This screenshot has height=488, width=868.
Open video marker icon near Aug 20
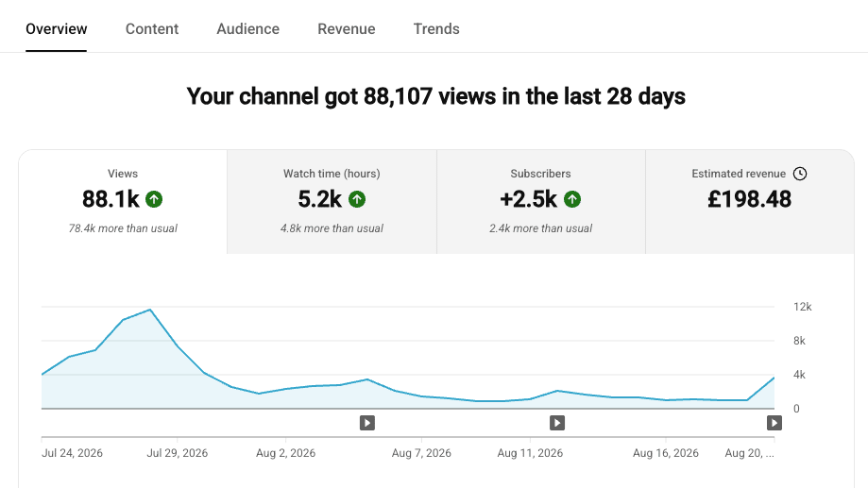tap(774, 423)
